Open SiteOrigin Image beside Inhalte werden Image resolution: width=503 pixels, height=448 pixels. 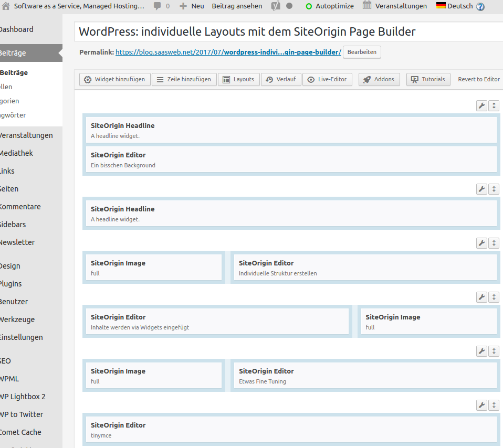429,322
